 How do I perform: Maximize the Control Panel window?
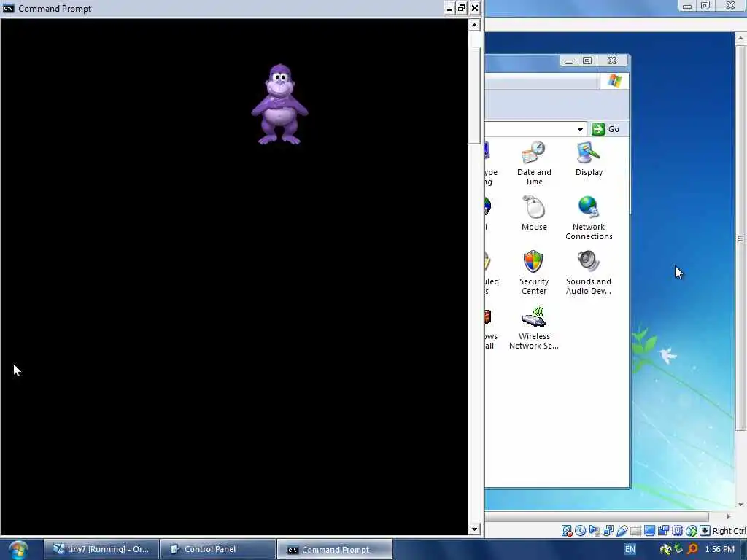(587, 61)
